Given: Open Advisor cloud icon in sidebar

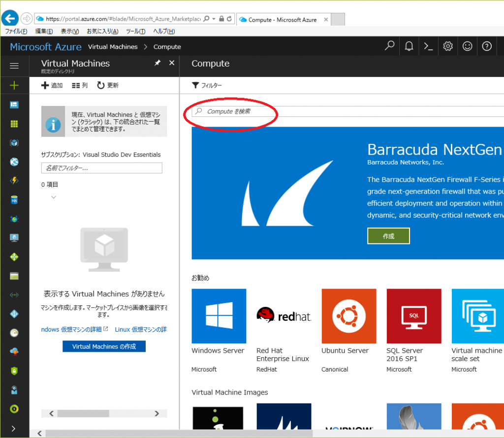Looking at the screenshot, I should pos(14,352).
